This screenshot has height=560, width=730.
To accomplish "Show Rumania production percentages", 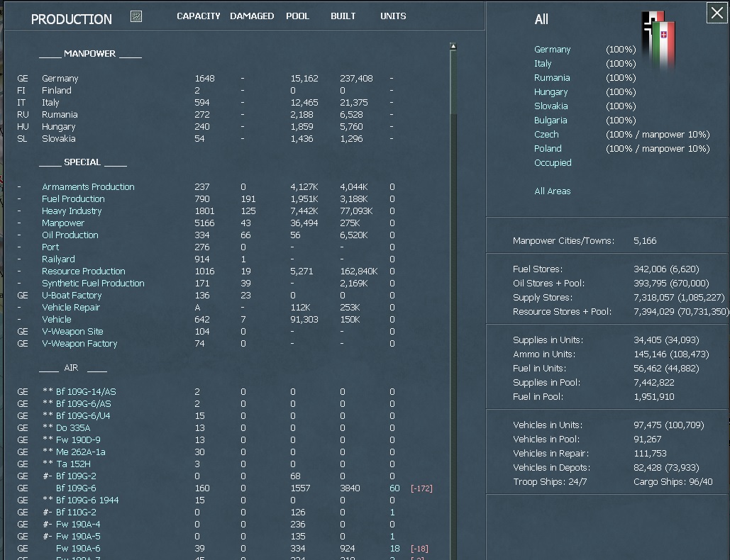I will coord(553,77).
